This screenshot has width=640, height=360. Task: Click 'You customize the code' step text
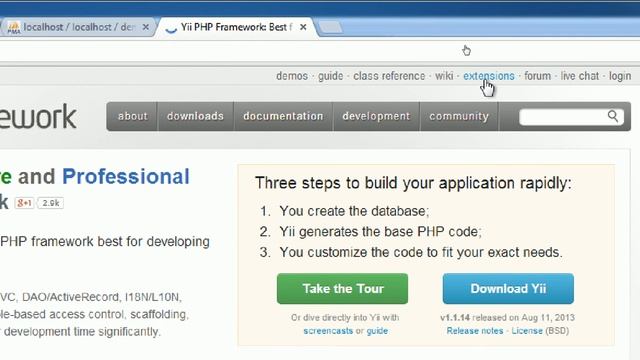[x=421, y=252]
